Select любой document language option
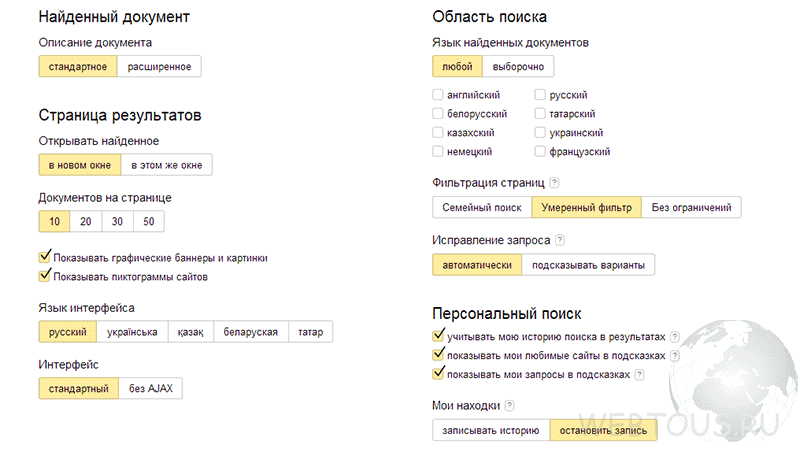 click(x=457, y=66)
